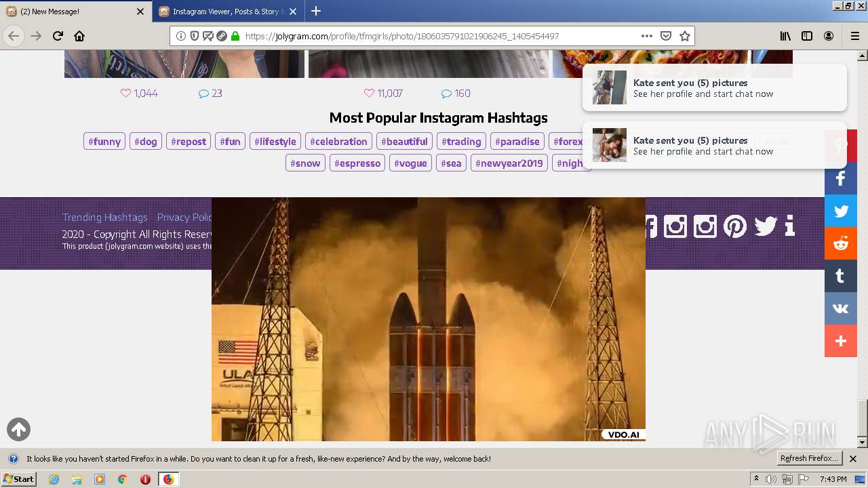Open #repost hashtag
Screen dimensions: 868x488
tap(189, 142)
